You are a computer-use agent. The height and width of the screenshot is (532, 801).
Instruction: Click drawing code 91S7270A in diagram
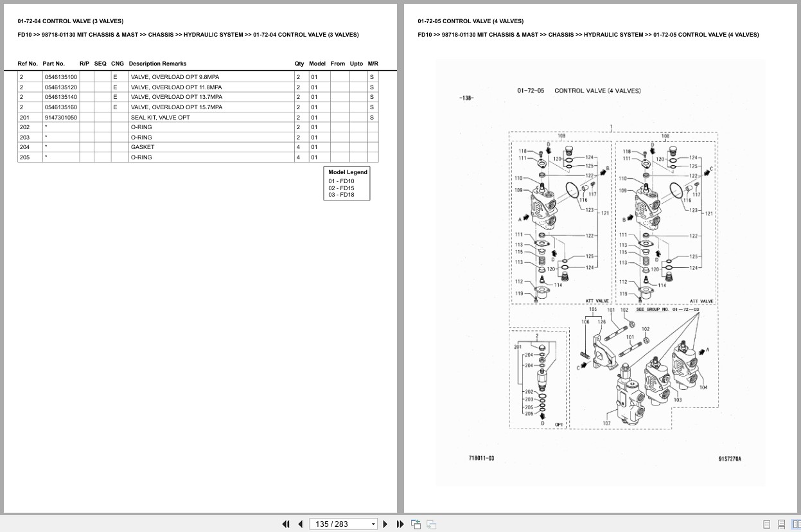point(730,459)
